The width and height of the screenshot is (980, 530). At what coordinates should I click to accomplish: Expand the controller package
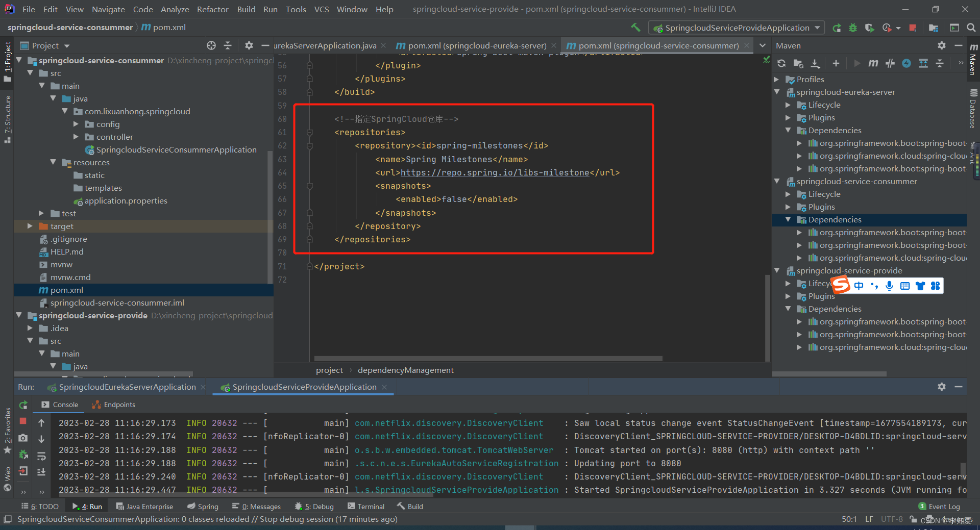point(76,137)
